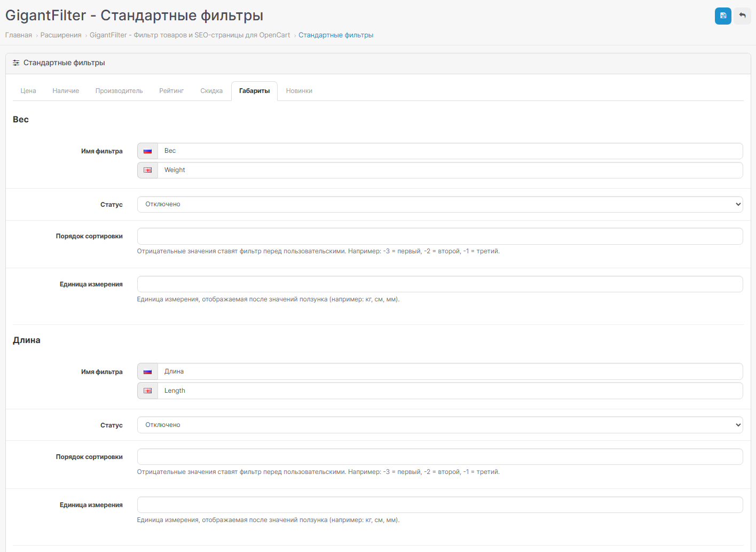This screenshot has height=552, width=756.
Task: Click the blue save icon button
Action: pyautogui.click(x=723, y=16)
